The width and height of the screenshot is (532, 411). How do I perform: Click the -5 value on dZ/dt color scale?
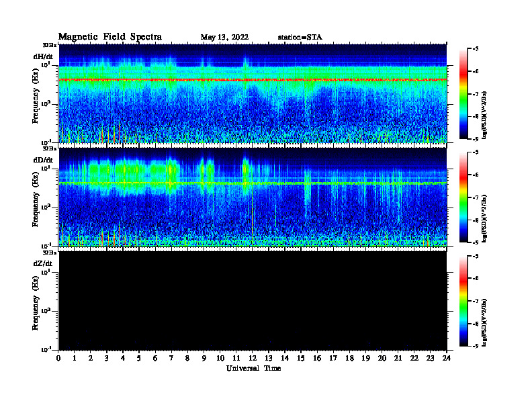coord(476,257)
